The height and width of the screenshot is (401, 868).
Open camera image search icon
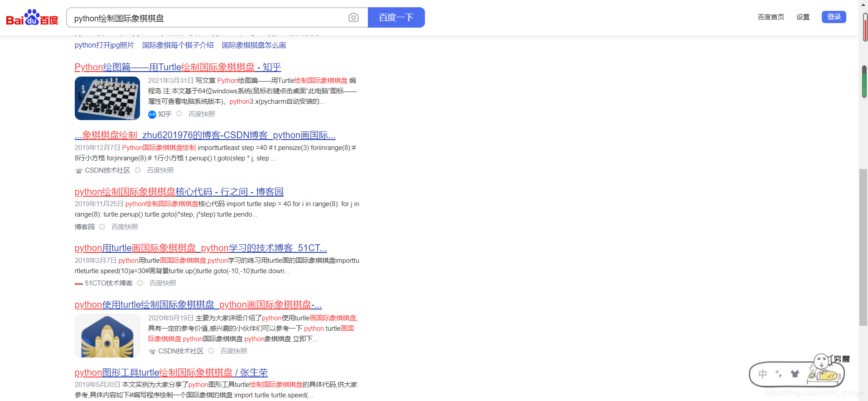pyautogui.click(x=353, y=18)
